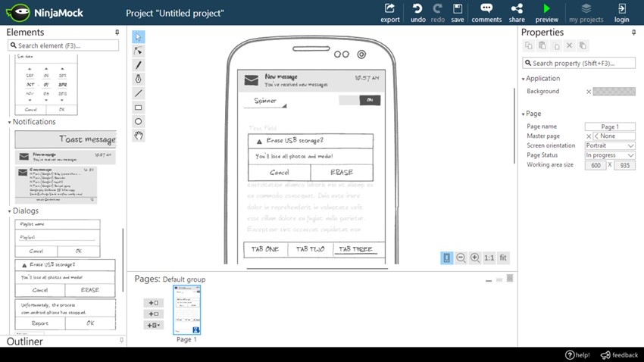Select TAB TWO in the mockup
This screenshot has height=362, width=644.
pyautogui.click(x=310, y=249)
